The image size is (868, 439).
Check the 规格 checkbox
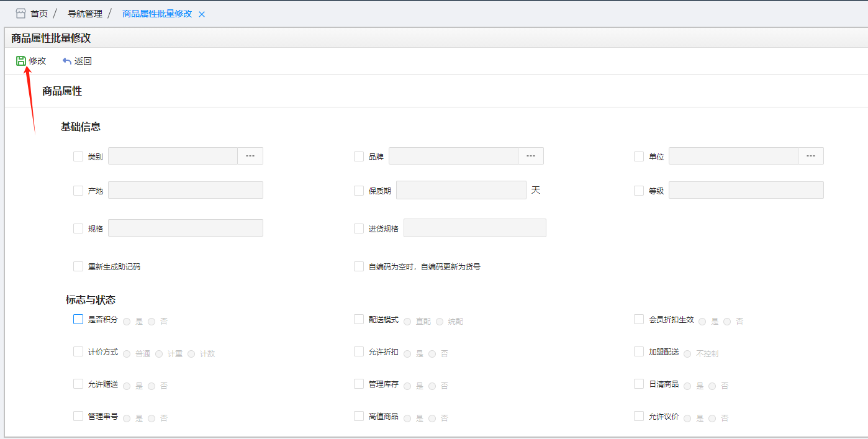(x=78, y=229)
